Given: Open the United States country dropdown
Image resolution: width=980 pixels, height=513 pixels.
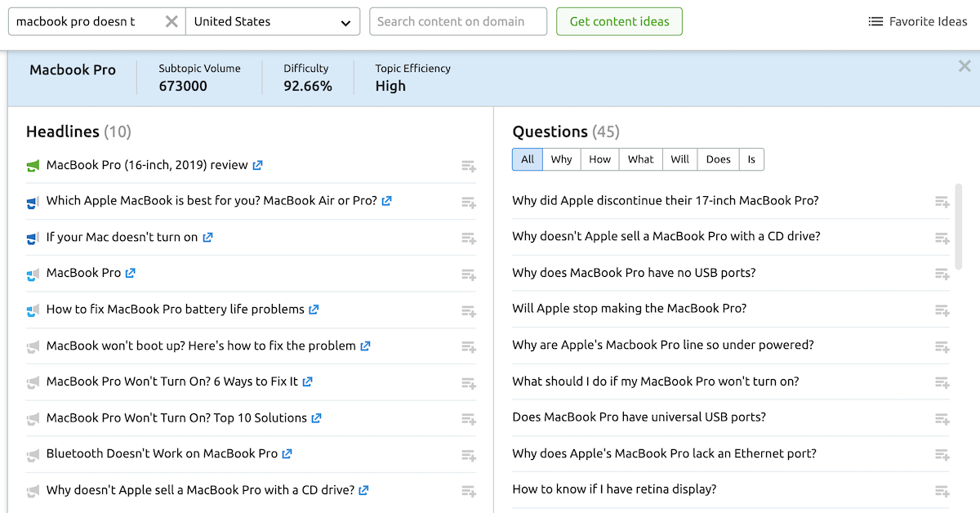Looking at the screenshot, I should [273, 21].
